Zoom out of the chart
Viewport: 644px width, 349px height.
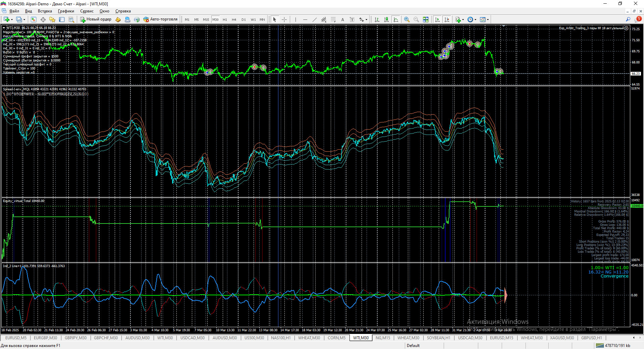point(416,19)
